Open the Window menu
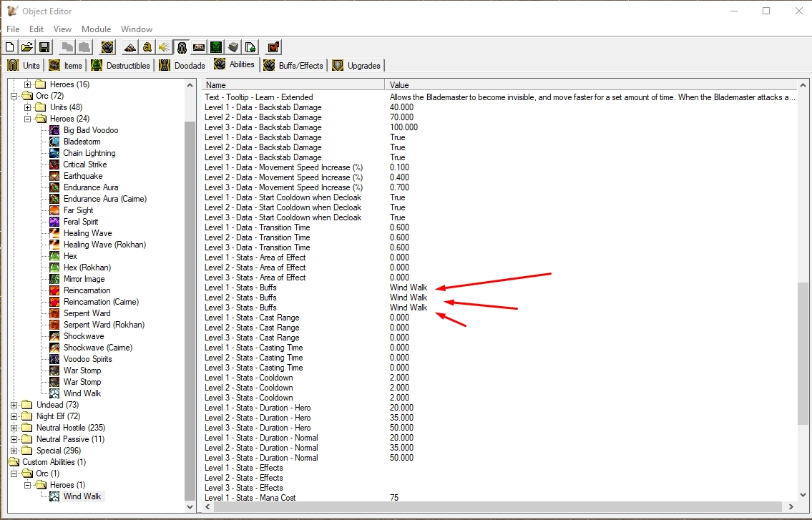 [x=137, y=29]
